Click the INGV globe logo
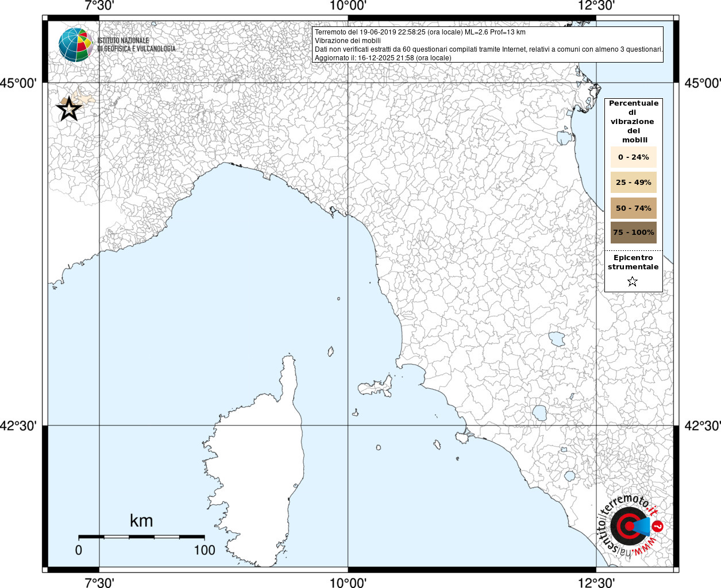 (x=75, y=44)
